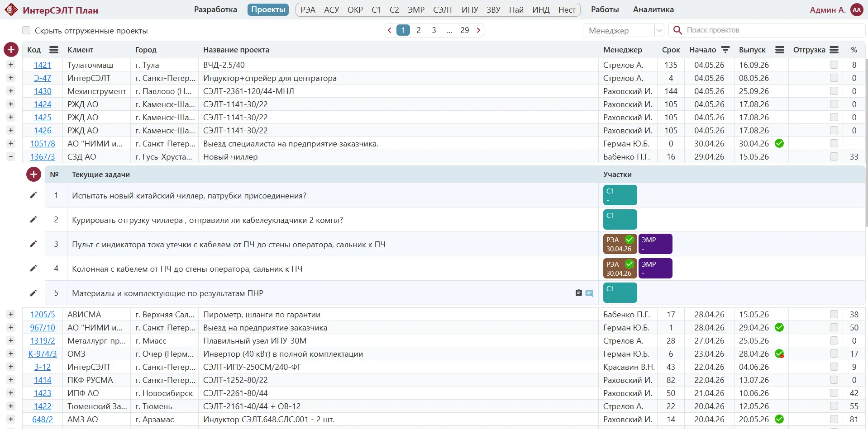868x429 pixels.
Task: Add a new task with red plus
Action: pos(33,174)
